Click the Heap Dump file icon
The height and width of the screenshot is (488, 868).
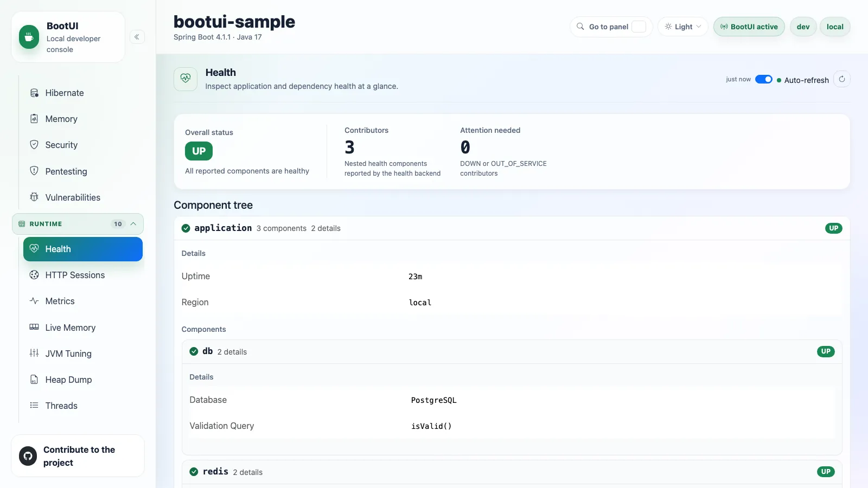(34, 380)
